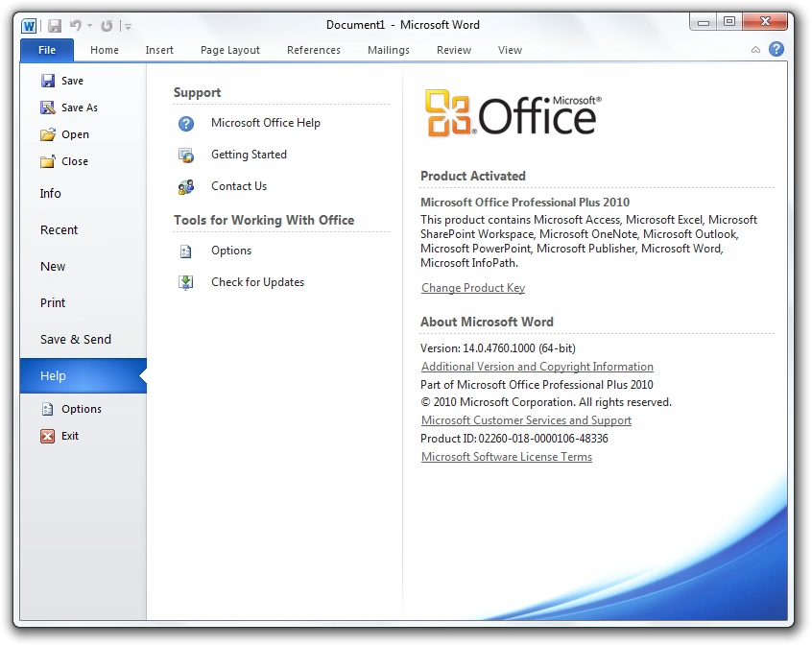Screen dimensions: 812x646
Task: Open Microsoft Office Help
Action: (x=265, y=123)
